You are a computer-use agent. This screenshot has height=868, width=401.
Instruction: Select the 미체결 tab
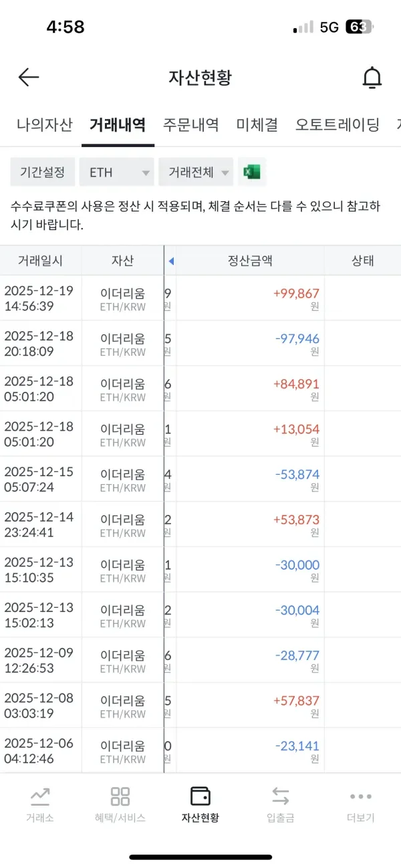point(256,124)
